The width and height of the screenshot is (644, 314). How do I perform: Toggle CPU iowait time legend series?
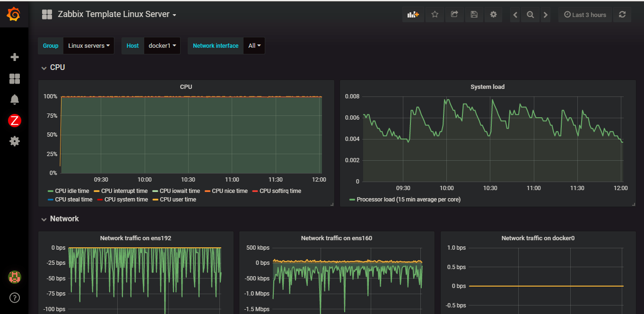point(180,191)
